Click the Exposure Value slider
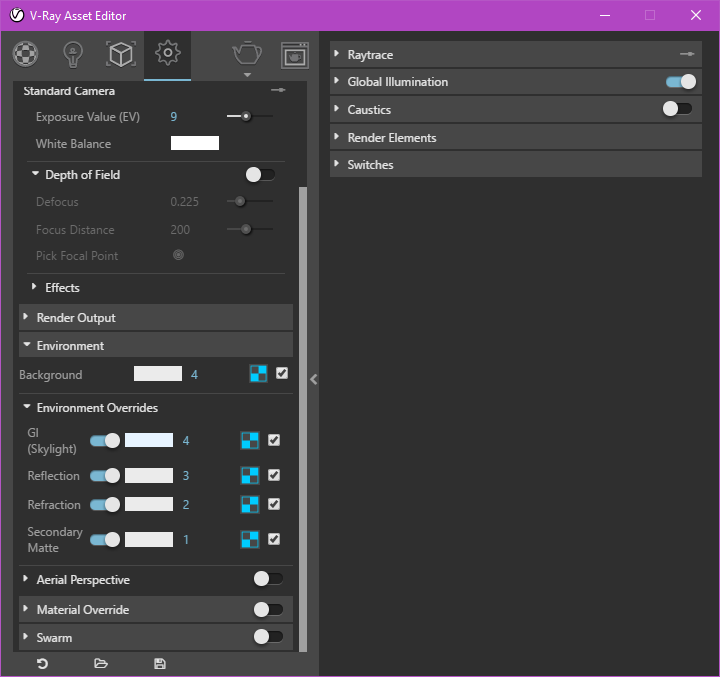Screen dimensions: 720x677 click(250, 116)
